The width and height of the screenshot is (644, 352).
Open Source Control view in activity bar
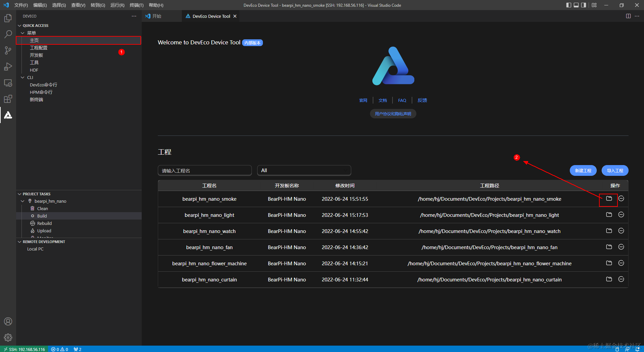[8, 50]
